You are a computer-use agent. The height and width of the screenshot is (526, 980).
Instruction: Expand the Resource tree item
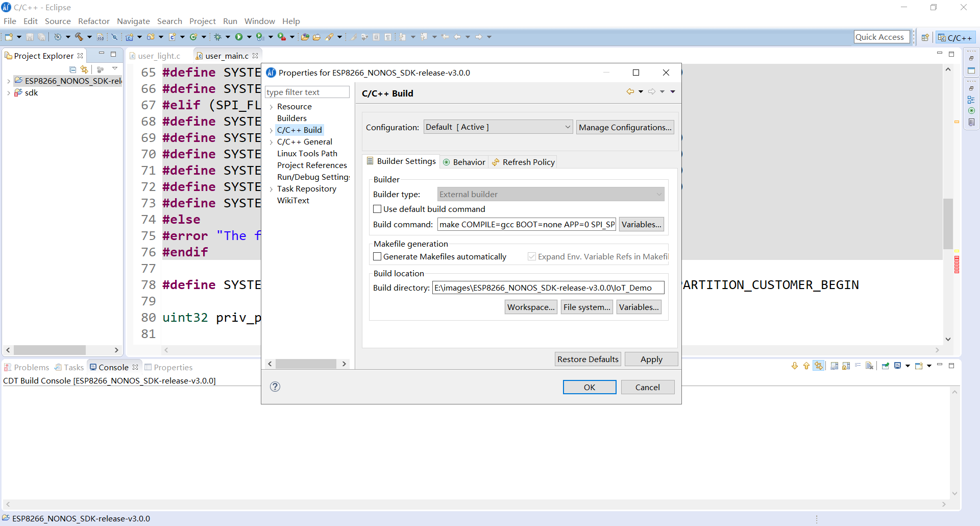[x=271, y=107]
